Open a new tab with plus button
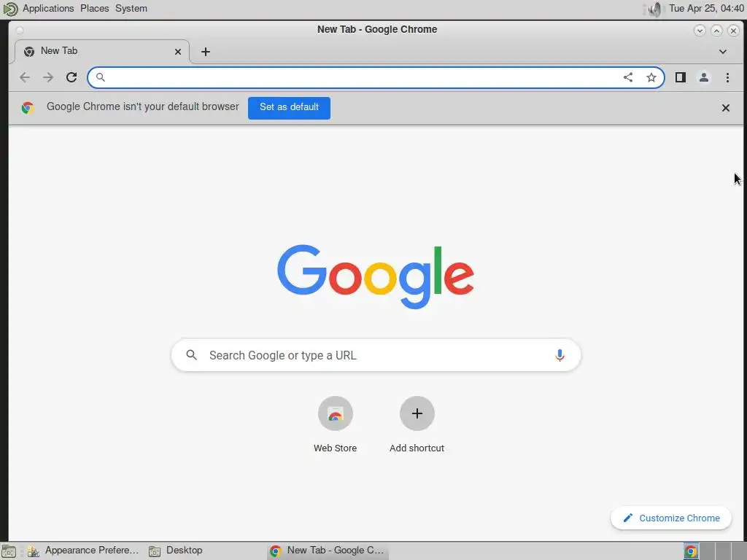 pos(206,52)
